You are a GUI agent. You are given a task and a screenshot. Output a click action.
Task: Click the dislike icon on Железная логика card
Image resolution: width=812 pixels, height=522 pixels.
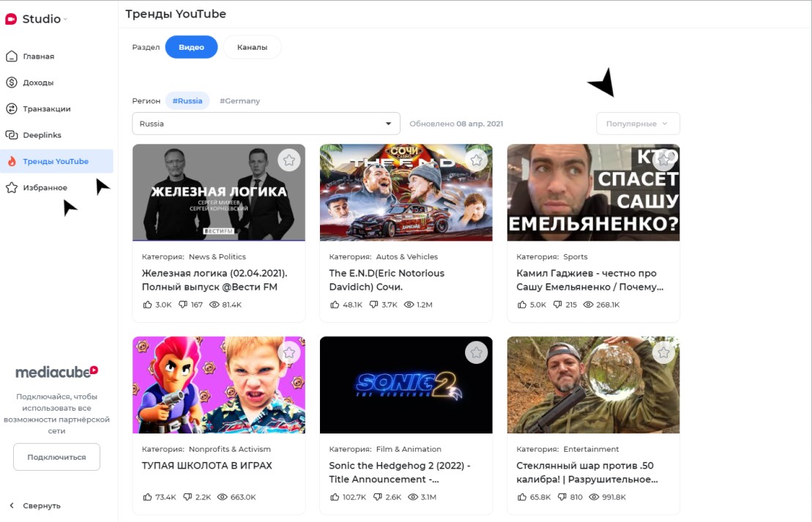pos(183,305)
